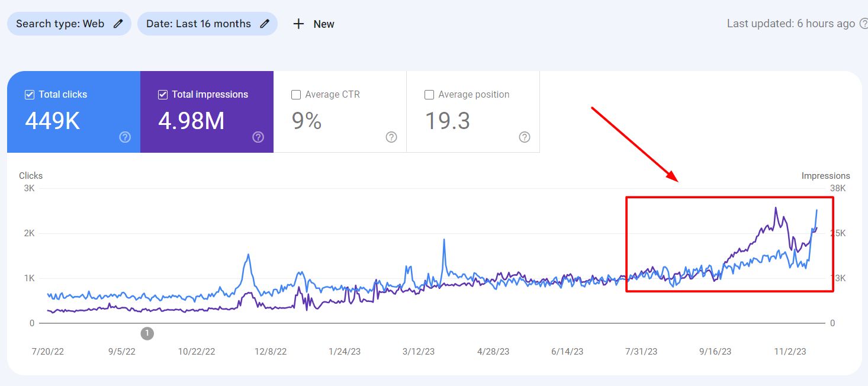Uncheck the Total clicks checkbox

tap(30, 95)
